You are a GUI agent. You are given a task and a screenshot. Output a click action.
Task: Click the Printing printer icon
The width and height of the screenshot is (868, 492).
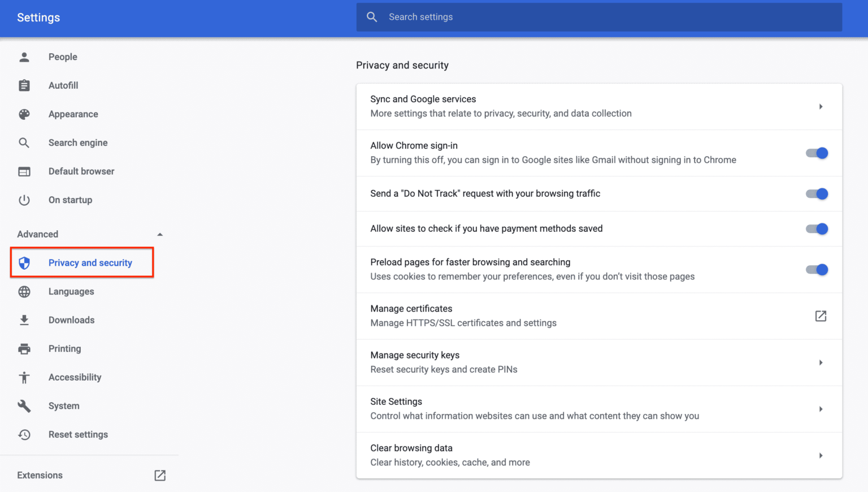click(x=24, y=349)
